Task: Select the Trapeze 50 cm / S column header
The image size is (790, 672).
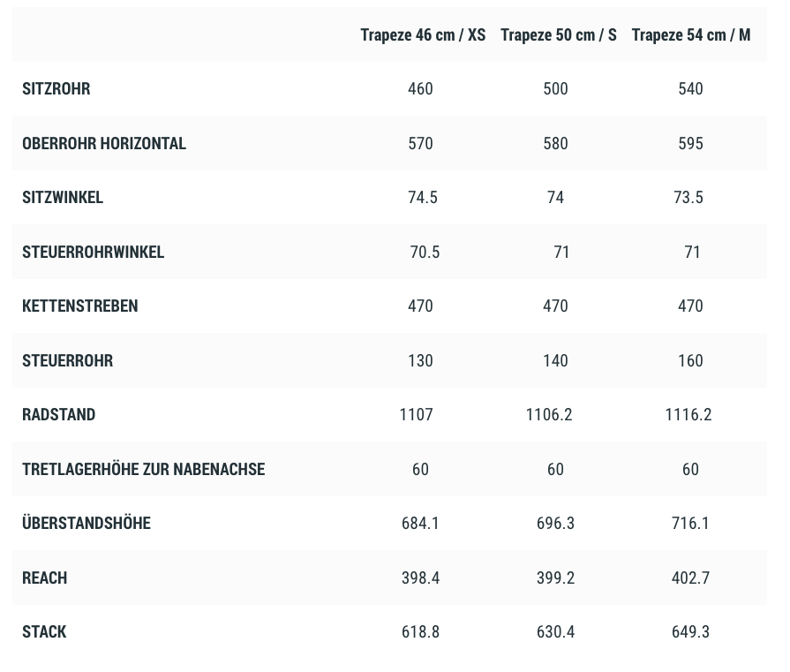Action: 558,35
